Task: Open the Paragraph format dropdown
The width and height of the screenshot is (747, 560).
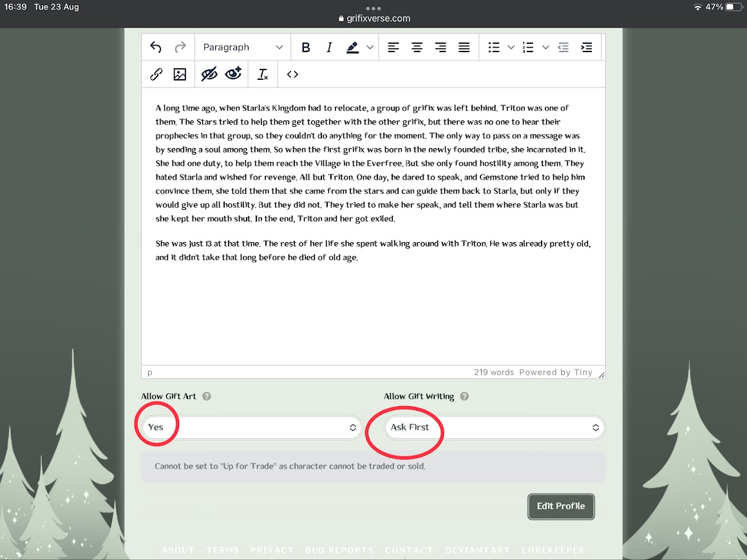Action: tap(242, 47)
